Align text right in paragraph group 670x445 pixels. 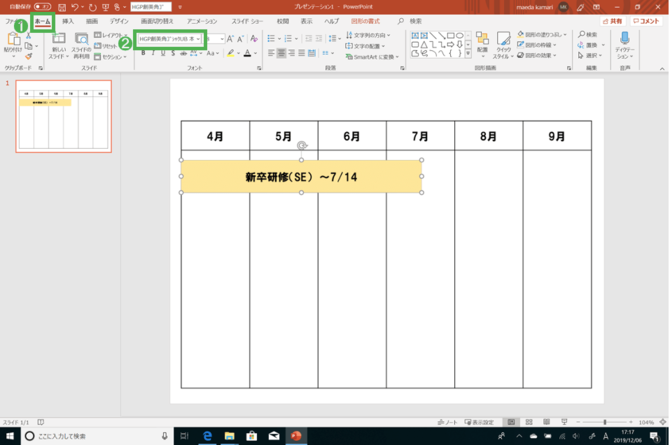291,53
